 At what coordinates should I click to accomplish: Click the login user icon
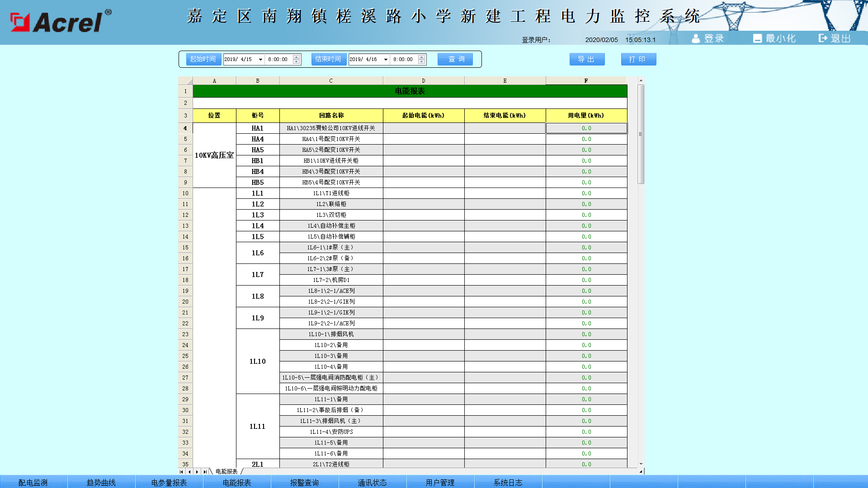coord(696,38)
